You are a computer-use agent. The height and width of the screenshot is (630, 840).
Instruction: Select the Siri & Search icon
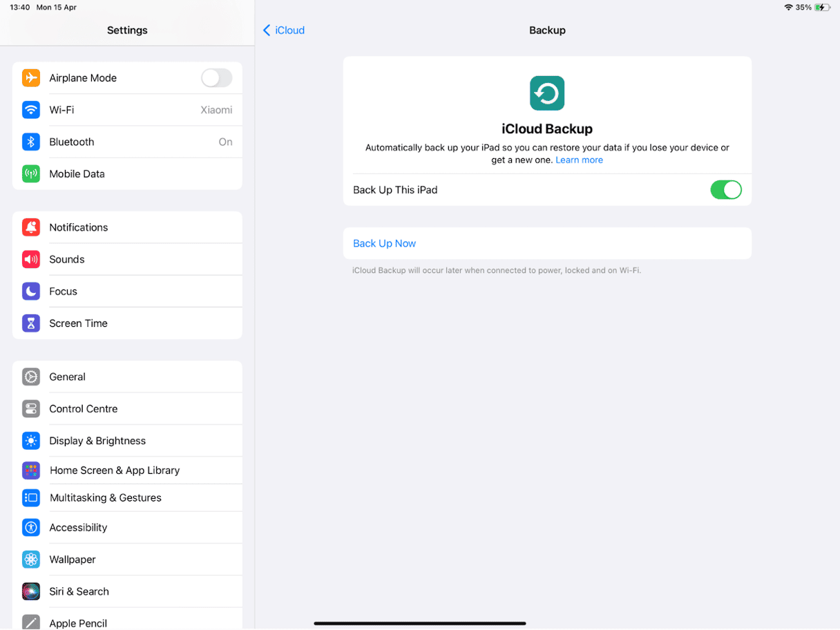(31, 591)
